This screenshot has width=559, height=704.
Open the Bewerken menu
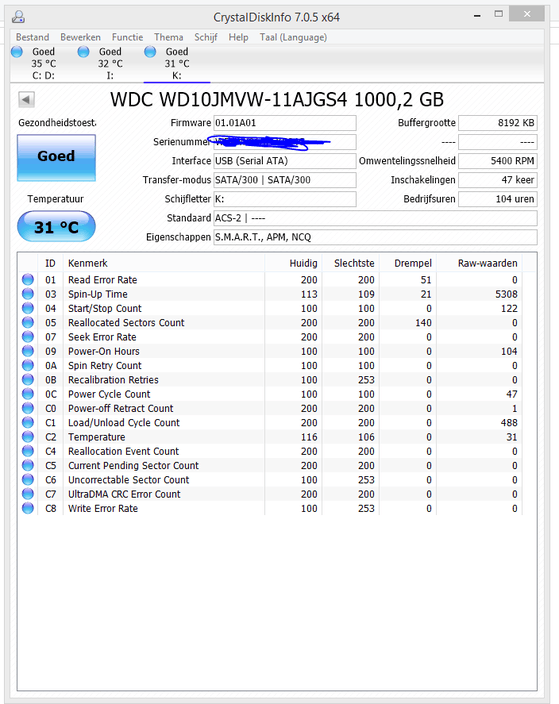tap(80, 37)
